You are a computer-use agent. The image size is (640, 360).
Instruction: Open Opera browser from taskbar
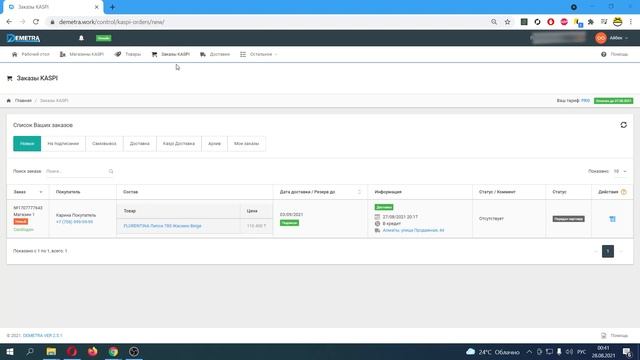coord(72,351)
